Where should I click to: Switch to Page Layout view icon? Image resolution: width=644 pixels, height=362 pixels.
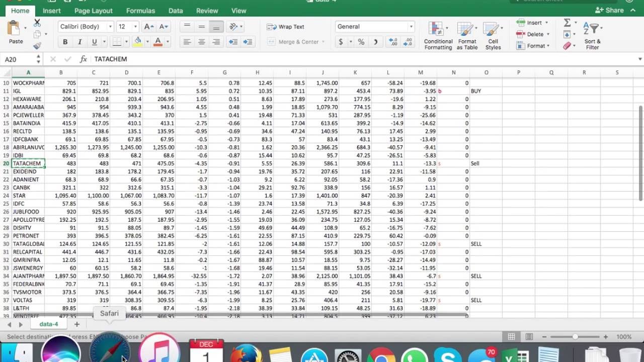(x=529, y=337)
